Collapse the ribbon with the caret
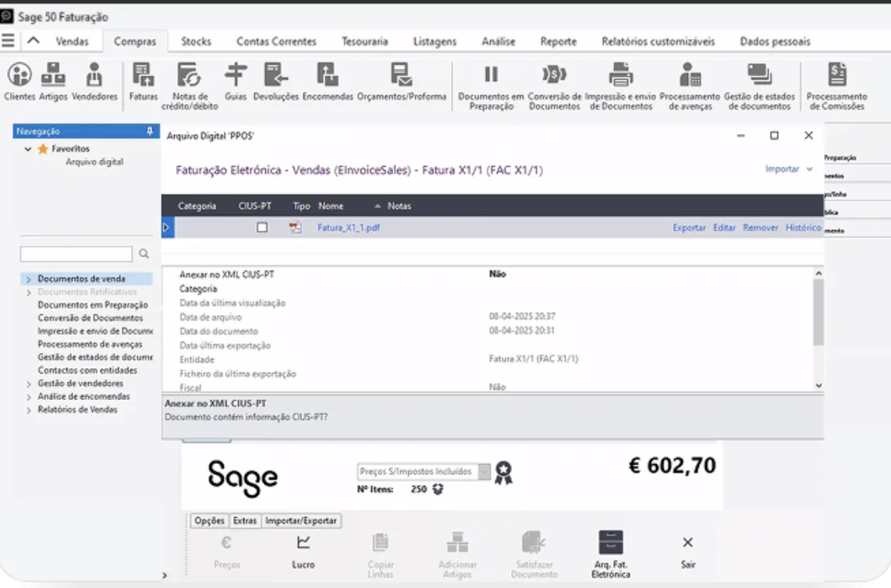This screenshot has height=588, width=891. [x=34, y=41]
